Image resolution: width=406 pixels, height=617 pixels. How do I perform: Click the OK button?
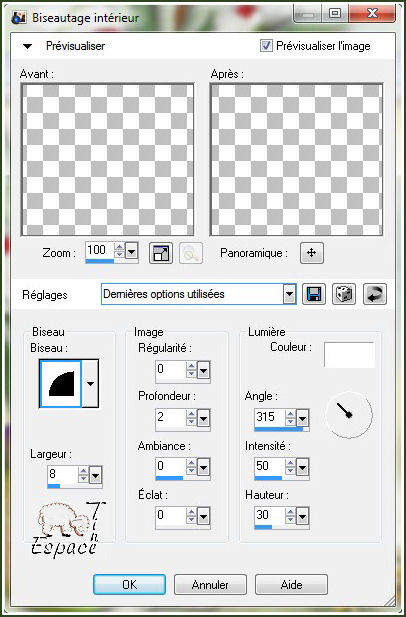tap(129, 585)
